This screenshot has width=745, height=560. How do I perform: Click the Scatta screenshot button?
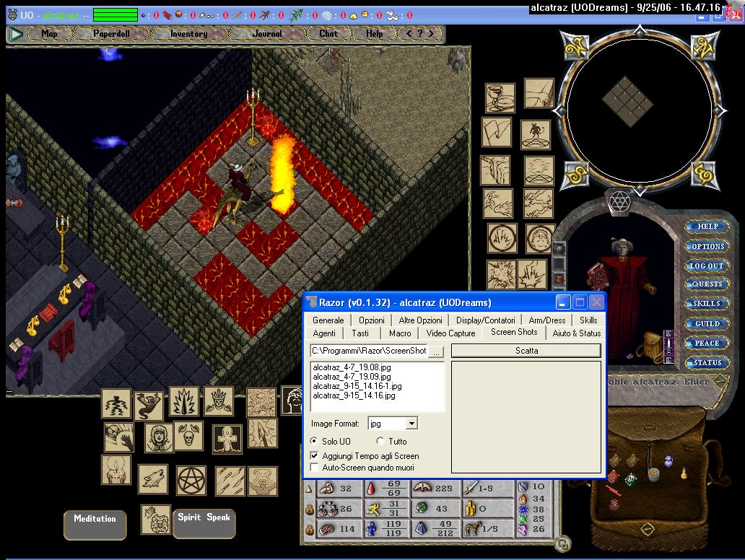(x=526, y=351)
